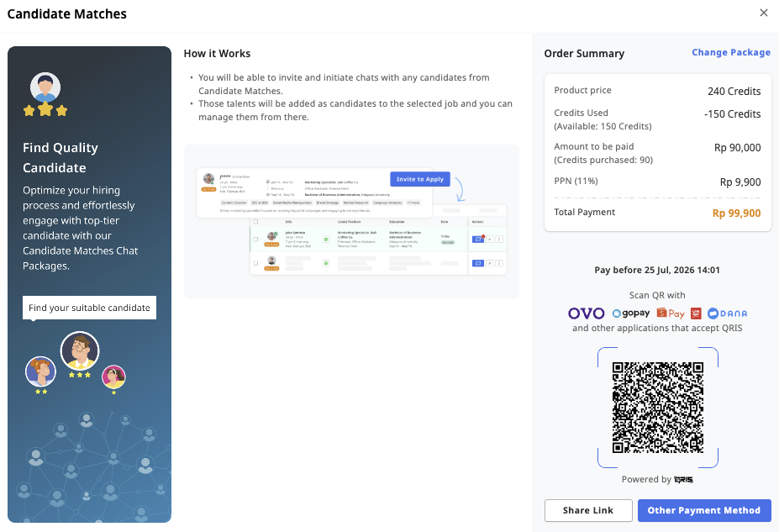Click the gopay logo

point(631,313)
